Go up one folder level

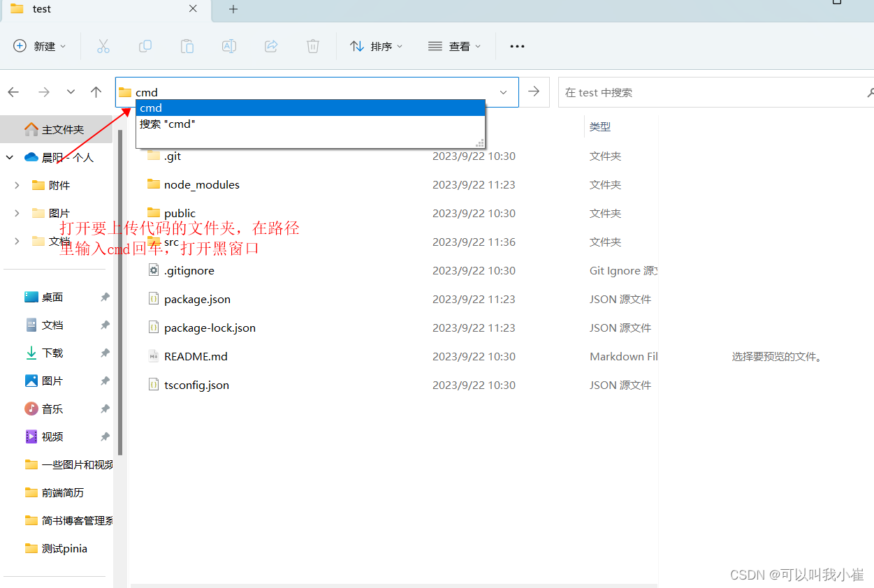(96, 92)
